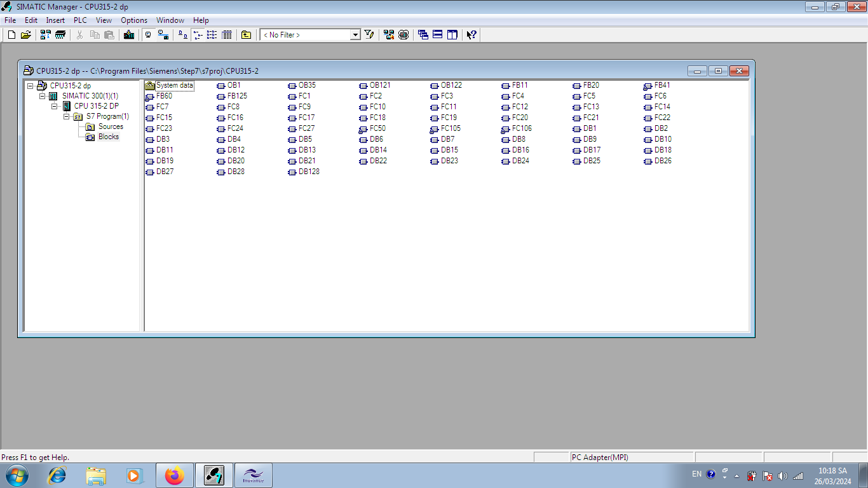Open the S7 Memory Card icon
The image size is (868, 488).
tap(60, 35)
